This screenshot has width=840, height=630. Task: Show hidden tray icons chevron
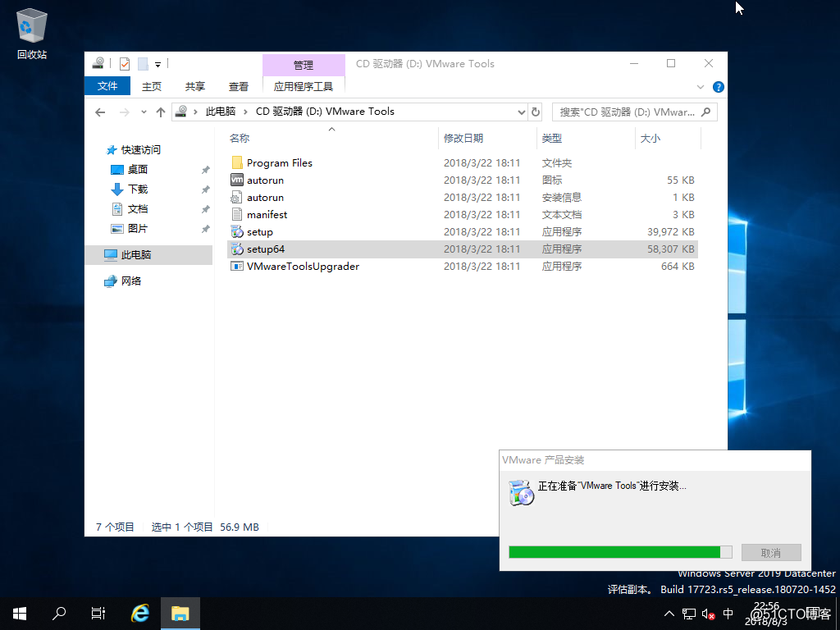point(669,614)
